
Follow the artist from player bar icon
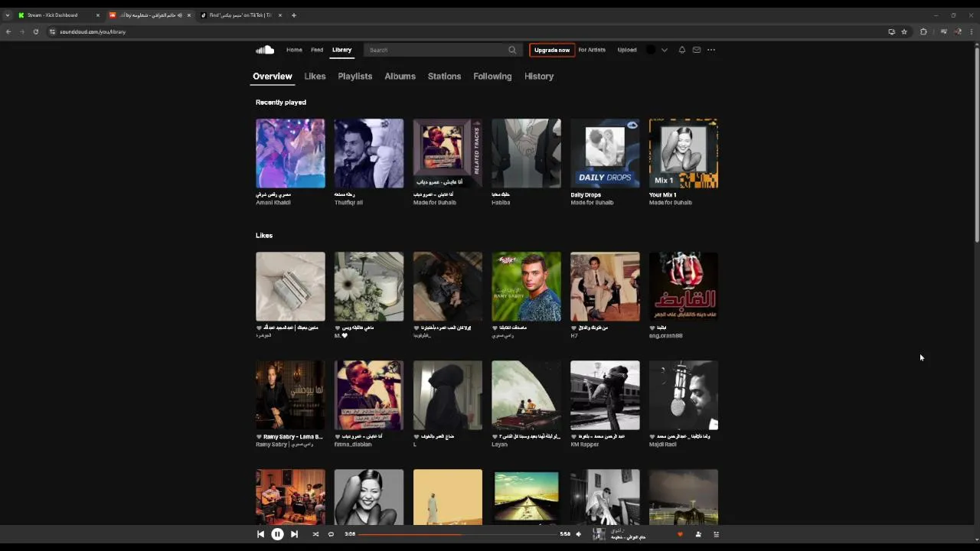pos(698,534)
